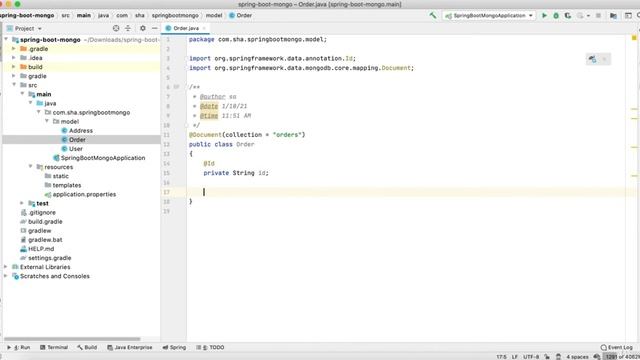Click the 17:5 cursor position indicator
Image resolution: width=640 pixels, height=360 pixels.
click(x=501, y=357)
